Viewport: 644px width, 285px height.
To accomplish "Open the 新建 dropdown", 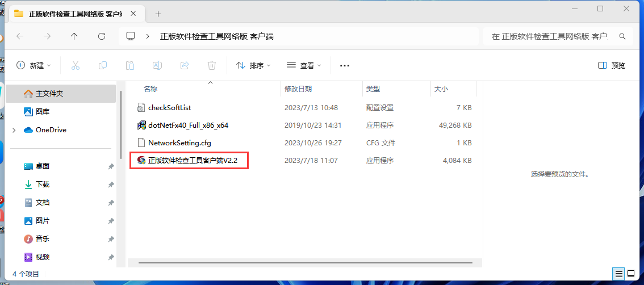I will coord(34,65).
